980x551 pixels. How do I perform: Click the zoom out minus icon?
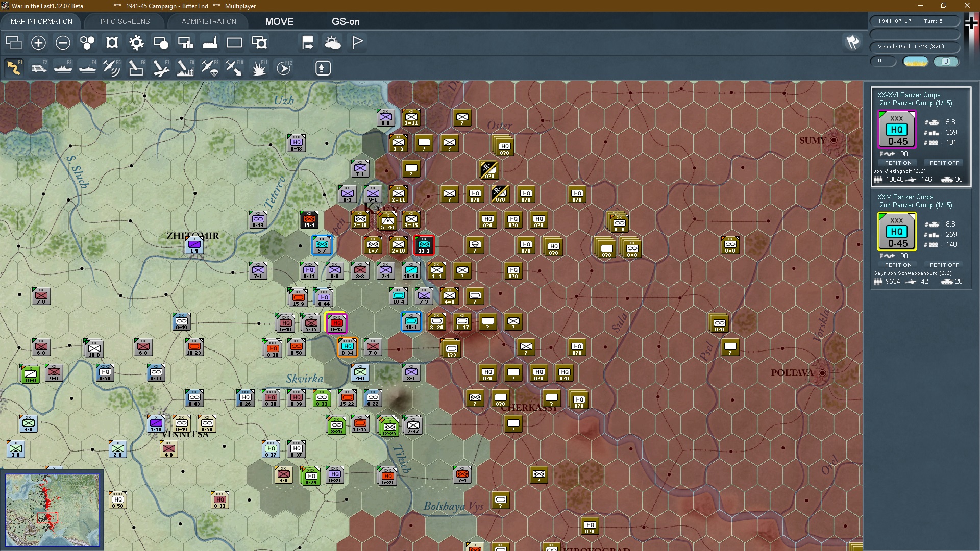coord(63,43)
